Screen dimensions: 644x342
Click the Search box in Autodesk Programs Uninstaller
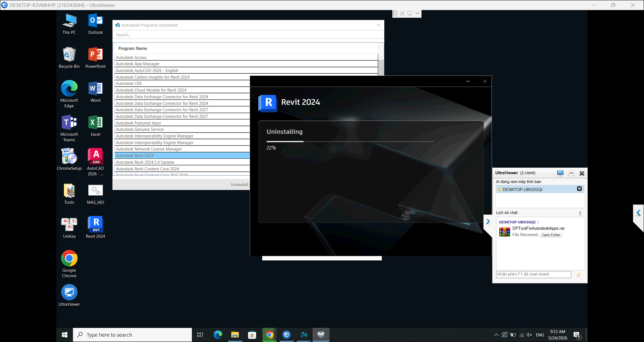[x=248, y=35]
